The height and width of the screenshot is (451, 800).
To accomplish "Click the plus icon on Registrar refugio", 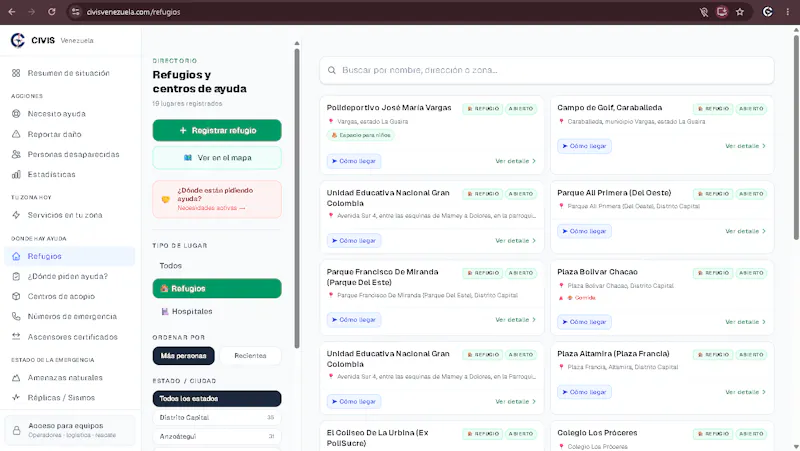I will 183,131.
